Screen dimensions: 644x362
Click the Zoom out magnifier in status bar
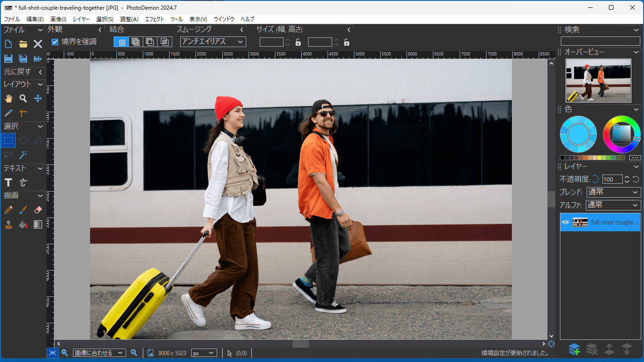click(65, 353)
